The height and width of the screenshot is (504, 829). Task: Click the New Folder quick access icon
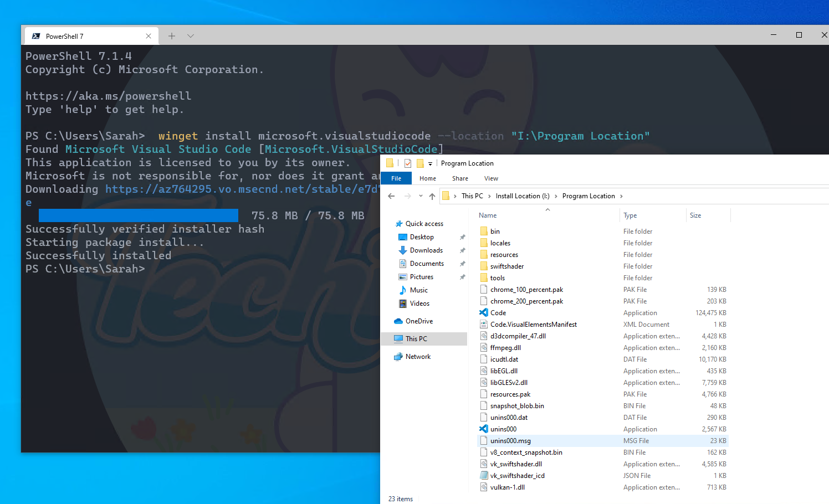[420, 163]
